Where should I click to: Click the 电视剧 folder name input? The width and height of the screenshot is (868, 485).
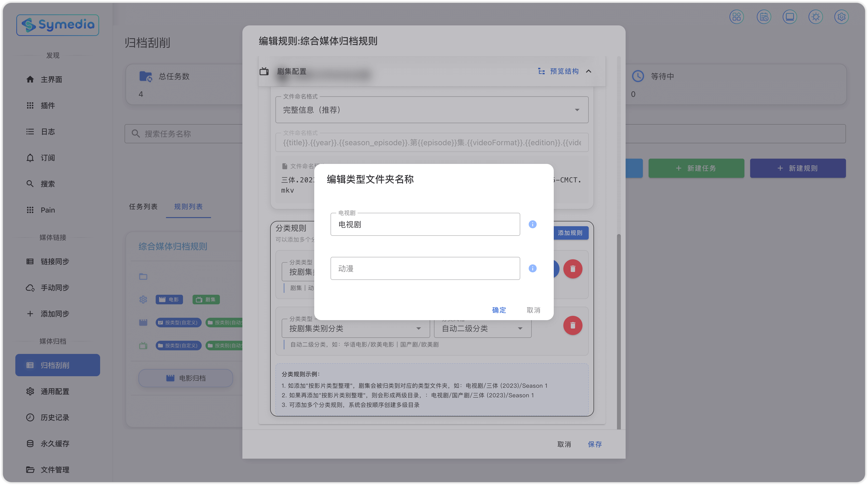click(425, 224)
